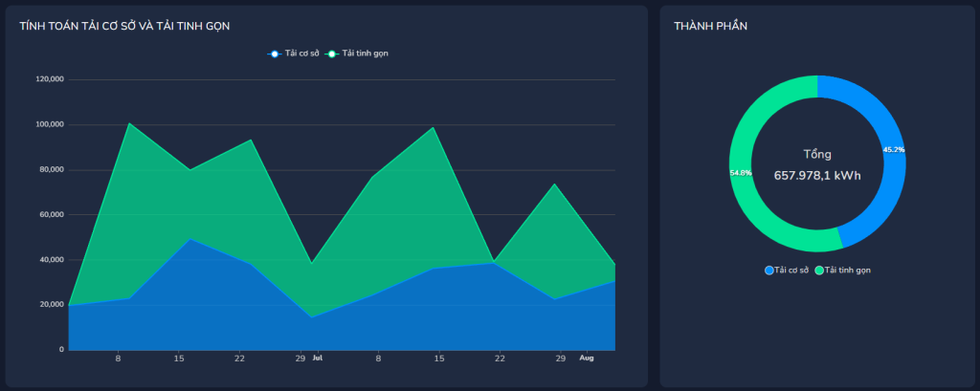Click the 120,000 y-axis label
Viewport: 980px width, 391px height.
(50, 79)
